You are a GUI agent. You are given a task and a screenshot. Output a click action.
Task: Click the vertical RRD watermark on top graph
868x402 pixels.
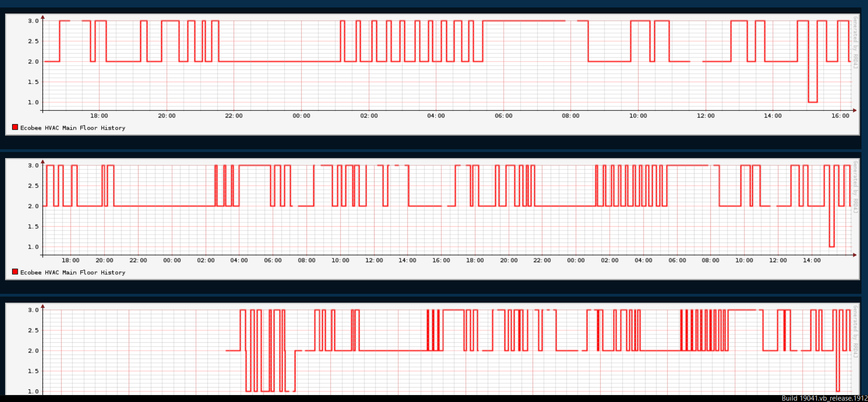click(x=855, y=42)
